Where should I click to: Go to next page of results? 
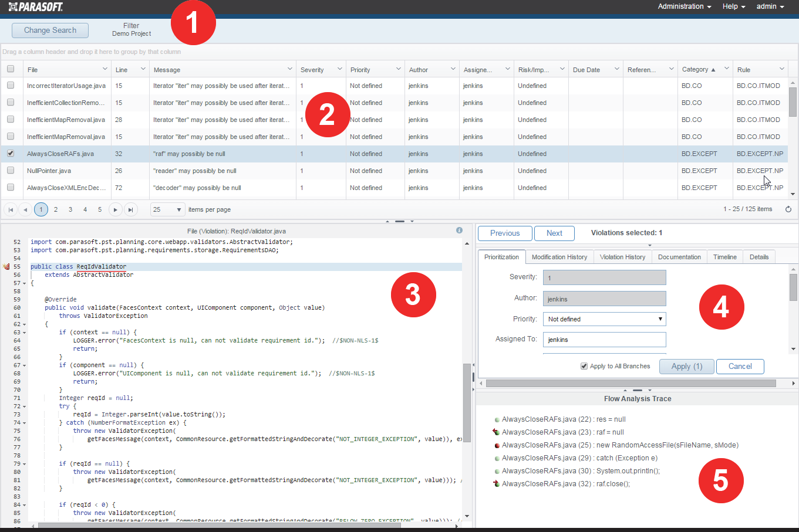click(x=116, y=209)
